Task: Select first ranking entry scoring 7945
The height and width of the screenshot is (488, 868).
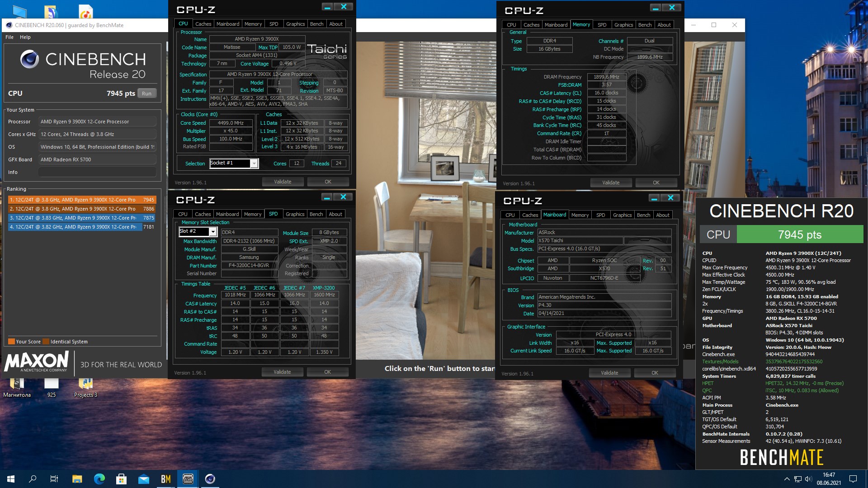Action: click(82, 200)
